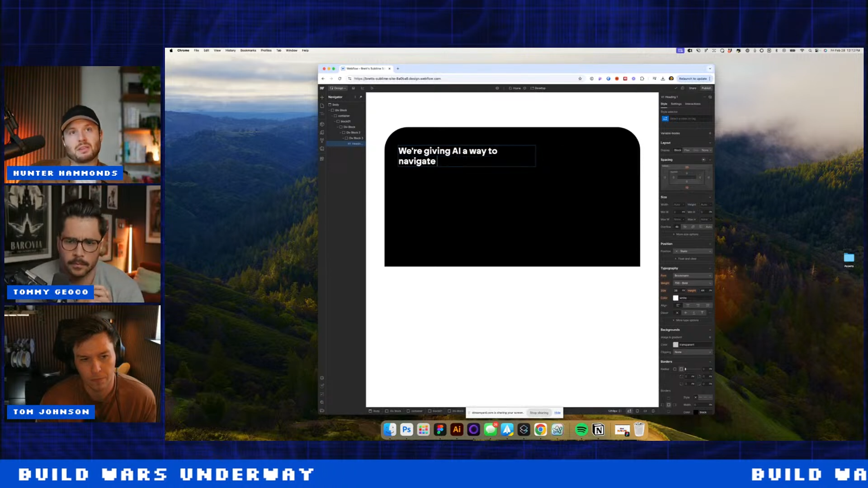Reload the Chrome page
Viewport: 868px width, 488px height.
340,79
